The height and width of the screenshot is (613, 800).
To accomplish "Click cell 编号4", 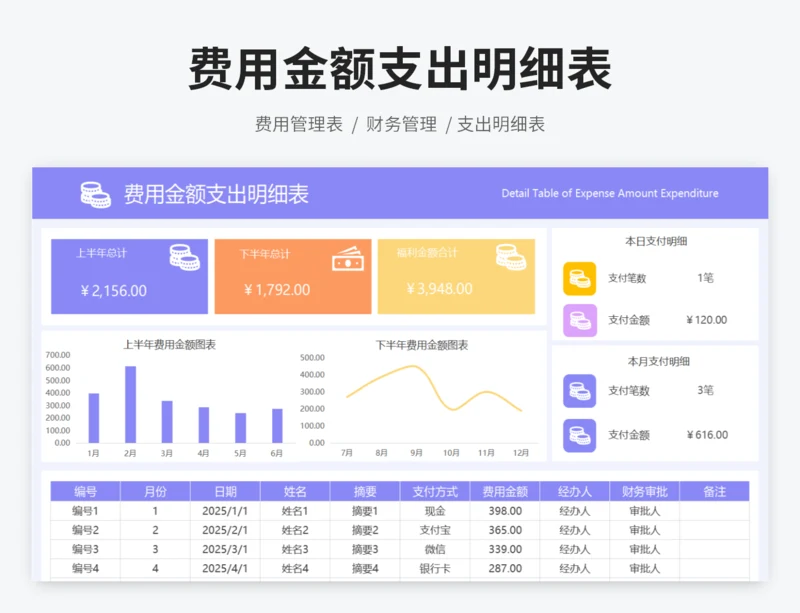I will click(x=85, y=568).
